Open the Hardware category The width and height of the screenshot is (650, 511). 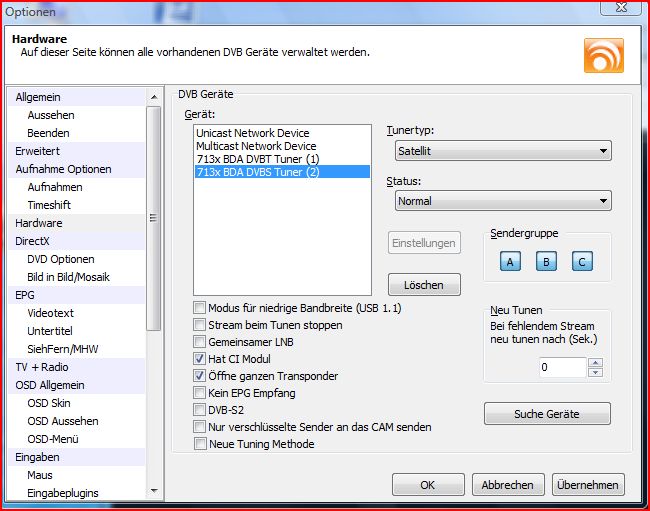76,223
